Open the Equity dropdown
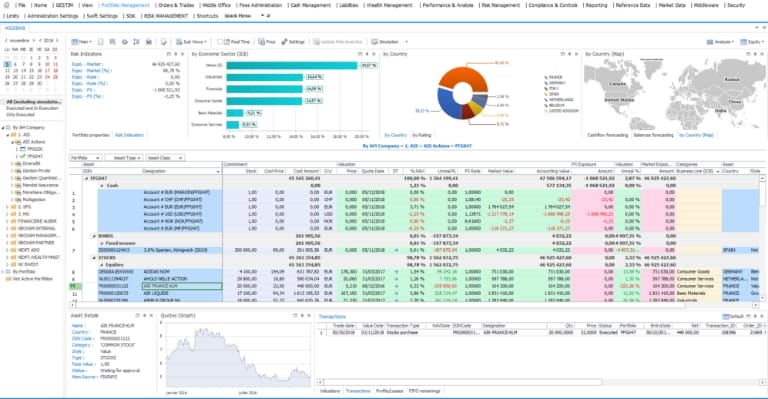768x399 pixels. point(752,42)
